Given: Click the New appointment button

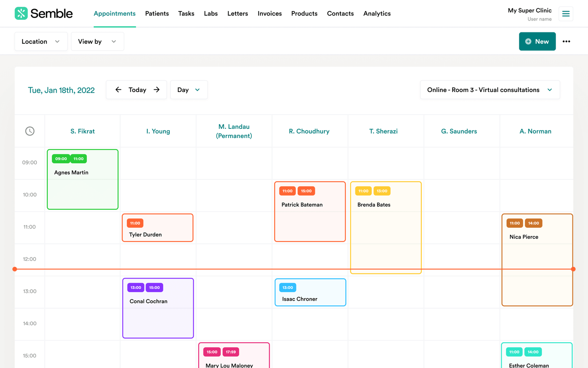Looking at the screenshot, I should (x=537, y=42).
